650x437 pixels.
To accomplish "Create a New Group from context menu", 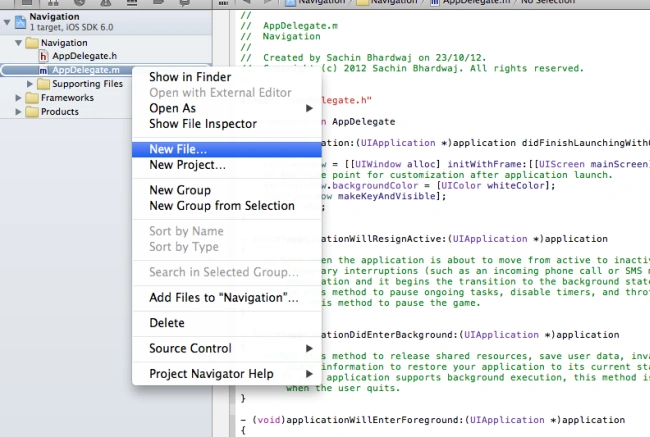I will coord(227,190).
